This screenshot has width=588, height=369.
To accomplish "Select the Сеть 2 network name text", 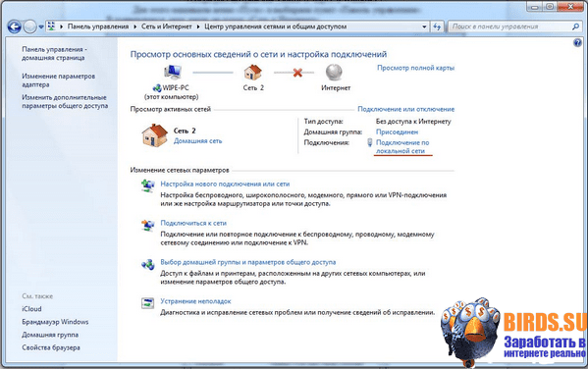I will [185, 131].
